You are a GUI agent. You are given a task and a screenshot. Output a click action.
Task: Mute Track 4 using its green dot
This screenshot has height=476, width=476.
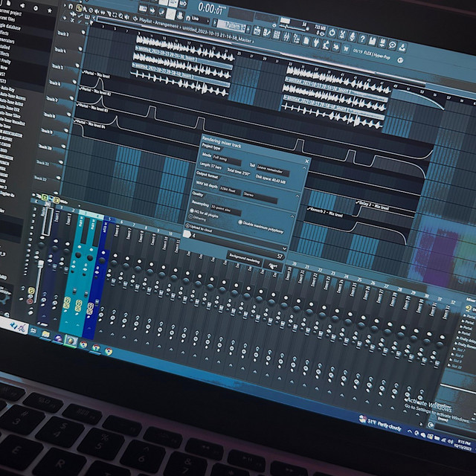(x=80, y=48)
